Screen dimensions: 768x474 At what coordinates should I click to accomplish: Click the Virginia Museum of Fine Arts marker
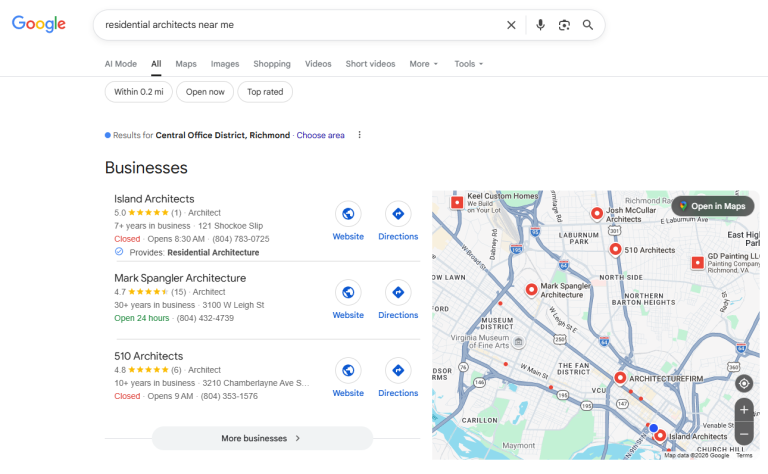point(519,342)
